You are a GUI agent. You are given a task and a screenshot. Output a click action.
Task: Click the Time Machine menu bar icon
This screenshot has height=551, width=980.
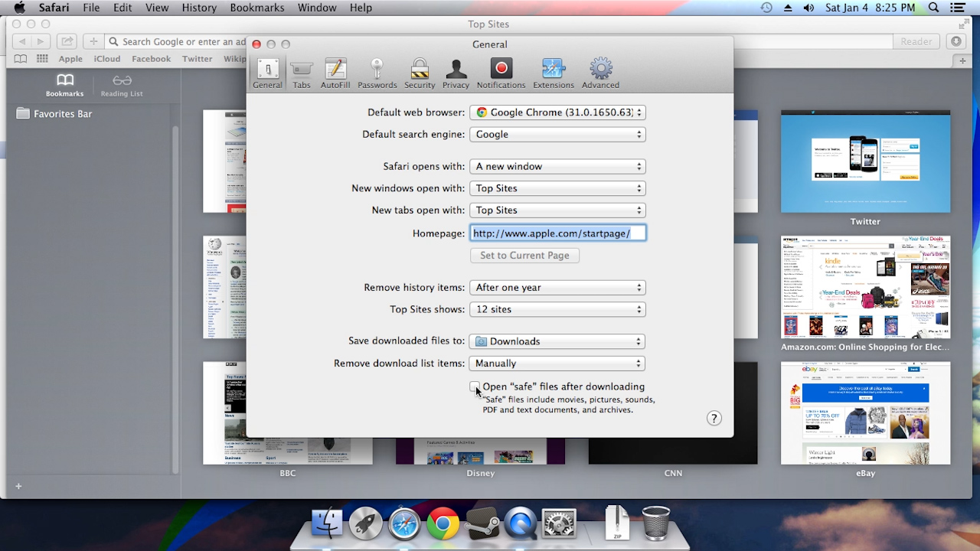(x=766, y=8)
